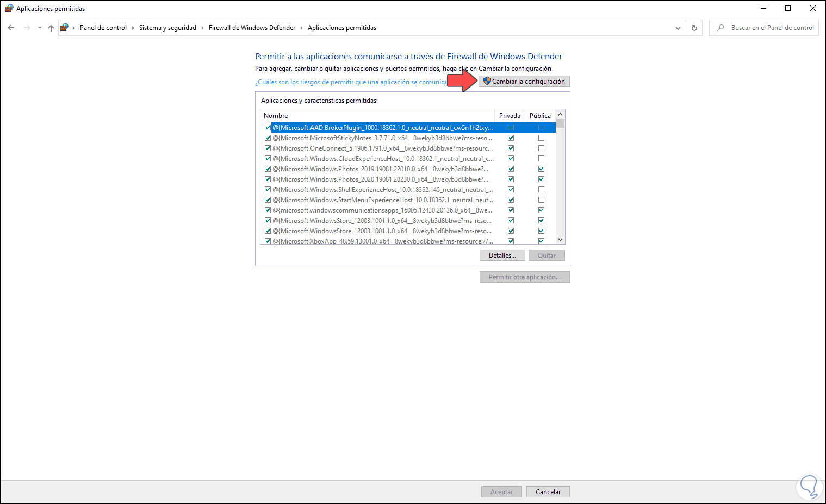Uncheck the MicrosoftStickyNotes name checkbox

[268, 138]
